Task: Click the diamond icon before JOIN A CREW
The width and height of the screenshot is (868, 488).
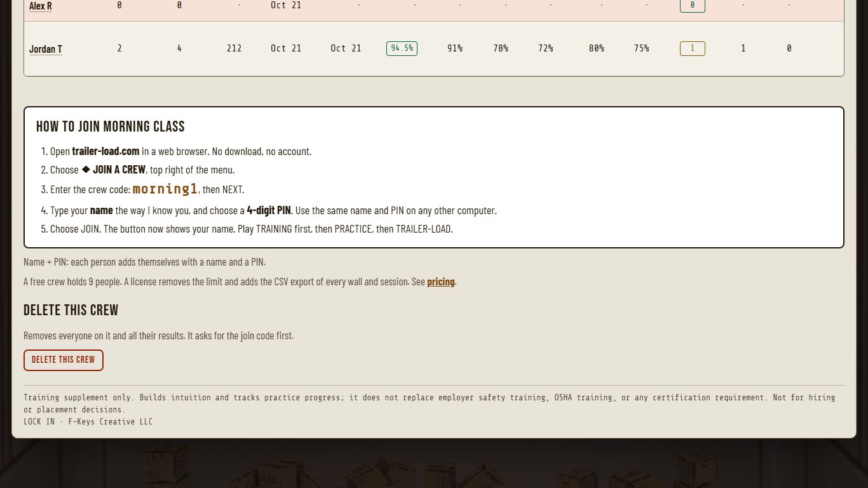Action: [x=86, y=170]
